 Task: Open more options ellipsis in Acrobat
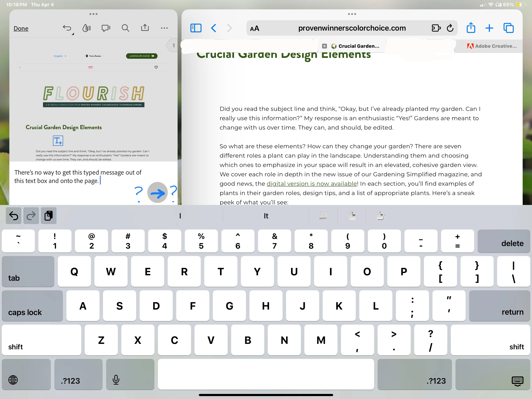coord(164,28)
